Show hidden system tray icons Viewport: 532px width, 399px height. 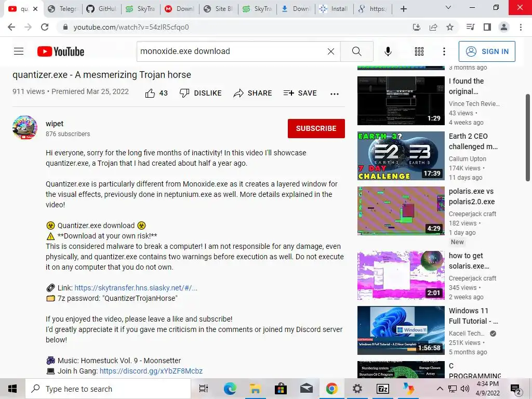pos(440,389)
